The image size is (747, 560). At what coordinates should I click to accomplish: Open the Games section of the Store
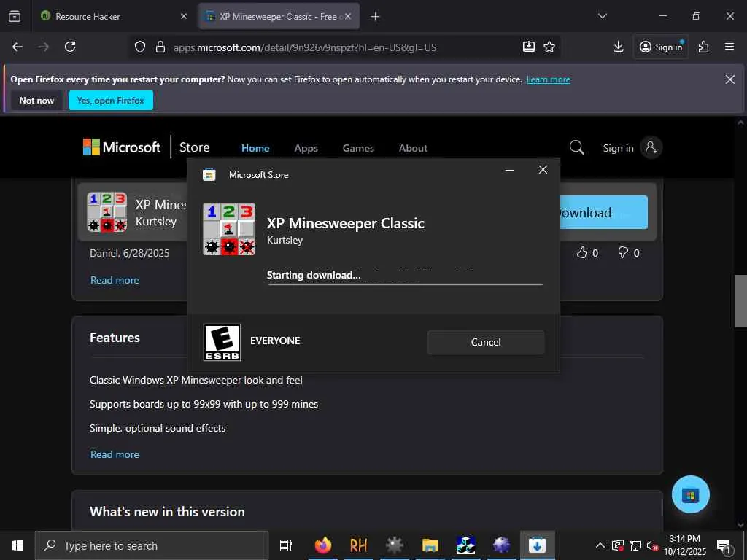pos(358,148)
